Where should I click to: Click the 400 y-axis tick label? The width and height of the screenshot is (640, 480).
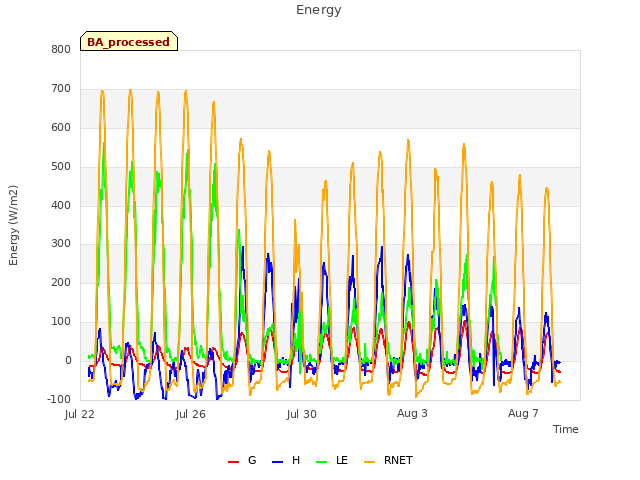click(61, 205)
